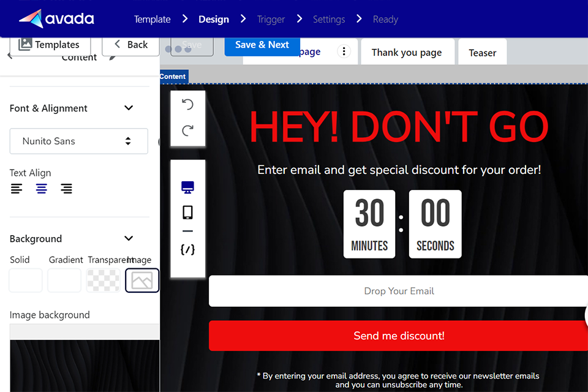588x392 pixels.
Task: Go to the Design step
Action: 214,19
